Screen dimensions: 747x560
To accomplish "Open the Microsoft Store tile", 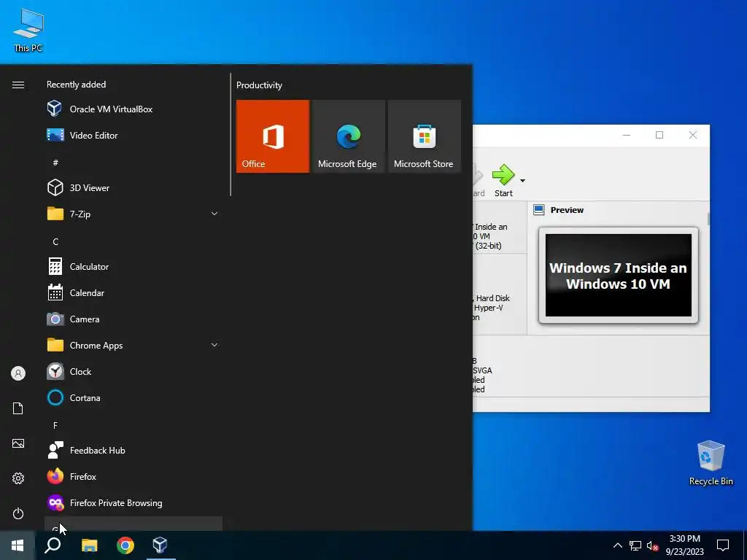I will (x=425, y=136).
